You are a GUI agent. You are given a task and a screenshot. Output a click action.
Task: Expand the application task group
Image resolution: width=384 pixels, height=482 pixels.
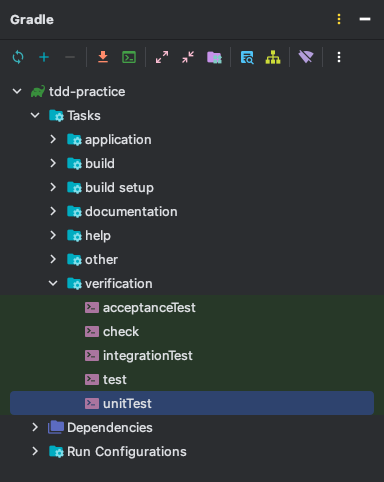coord(53,139)
